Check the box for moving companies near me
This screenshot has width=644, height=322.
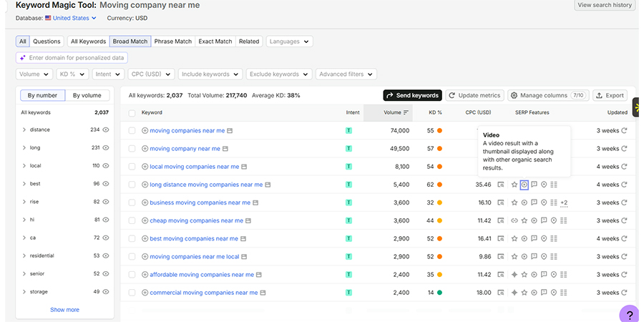click(132, 131)
